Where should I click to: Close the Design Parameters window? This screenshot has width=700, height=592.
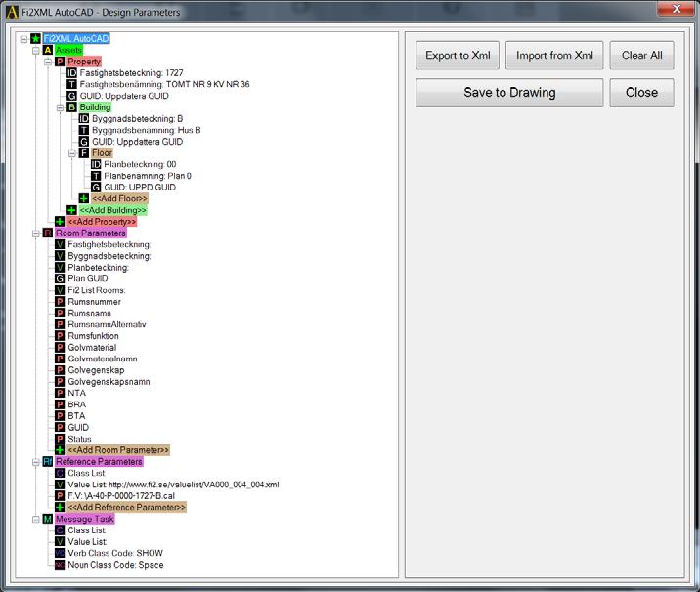pos(677,9)
